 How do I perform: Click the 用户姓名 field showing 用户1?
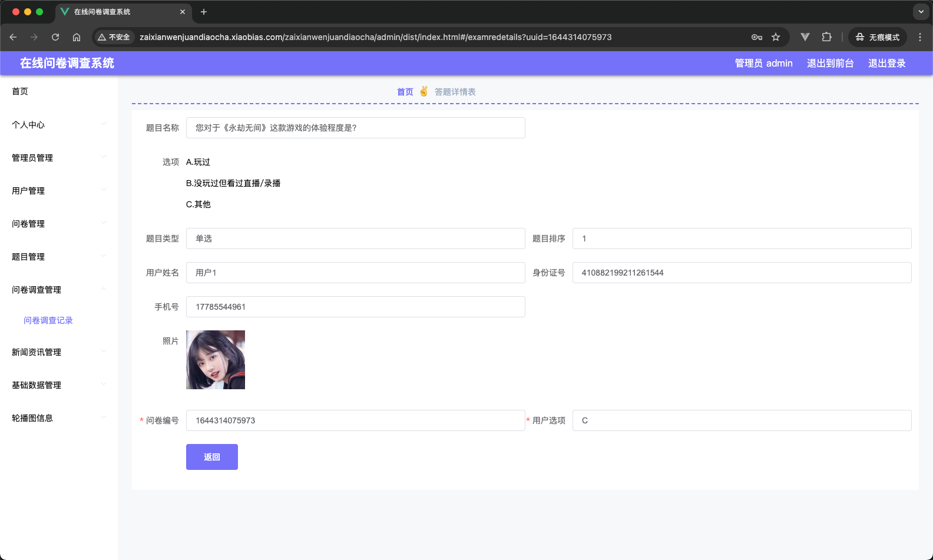pyautogui.click(x=356, y=273)
